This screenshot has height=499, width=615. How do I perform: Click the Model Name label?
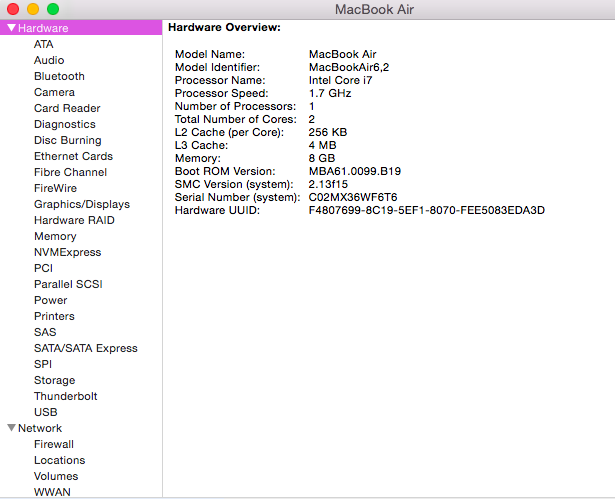pyautogui.click(x=210, y=54)
